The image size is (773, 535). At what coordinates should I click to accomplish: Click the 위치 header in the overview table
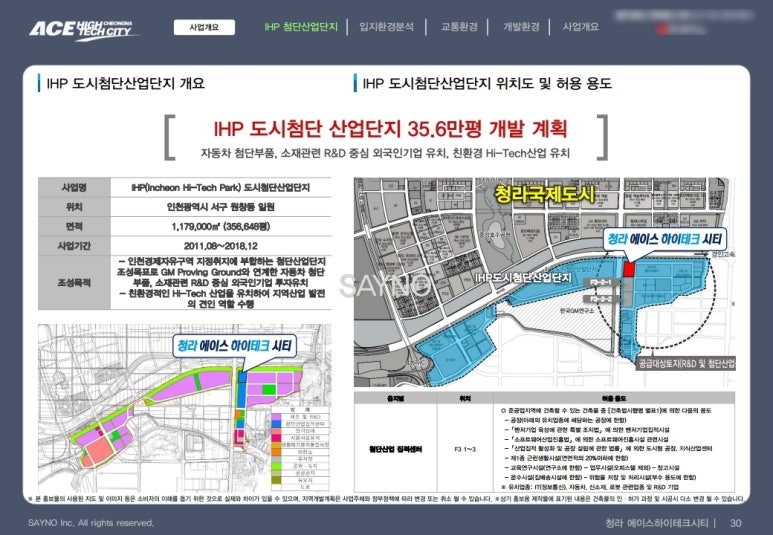[x=74, y=207]
